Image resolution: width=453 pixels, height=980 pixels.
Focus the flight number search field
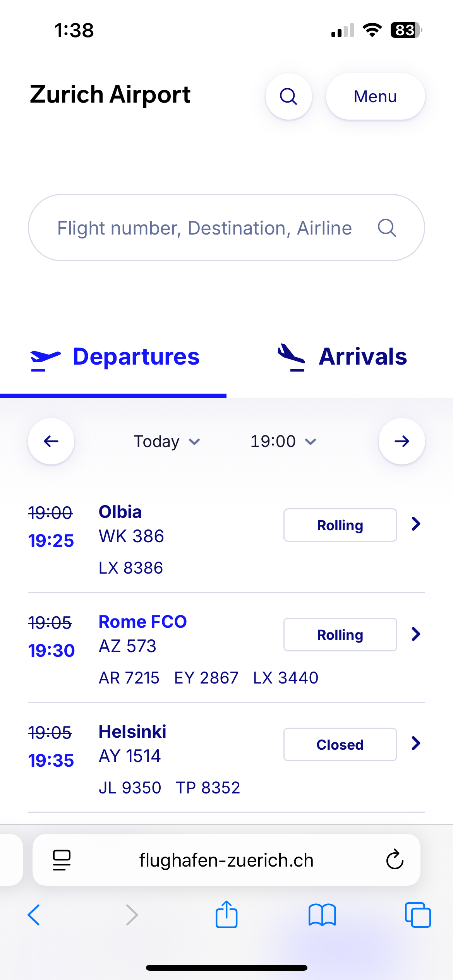coord(204,228)
